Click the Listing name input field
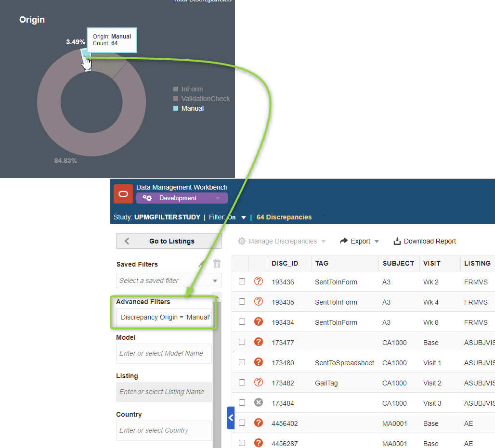Image resolution: width=495 pixels, height=448 pixels. 164,392
